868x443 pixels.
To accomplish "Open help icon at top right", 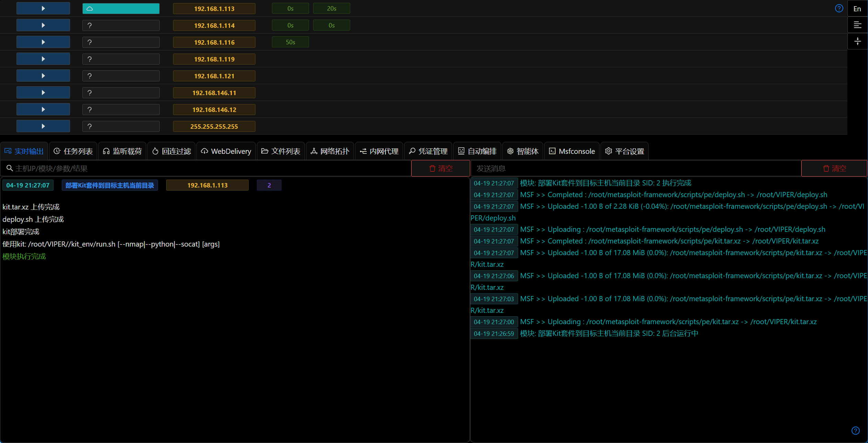I will pyautogui.click(x=839, y=8).
